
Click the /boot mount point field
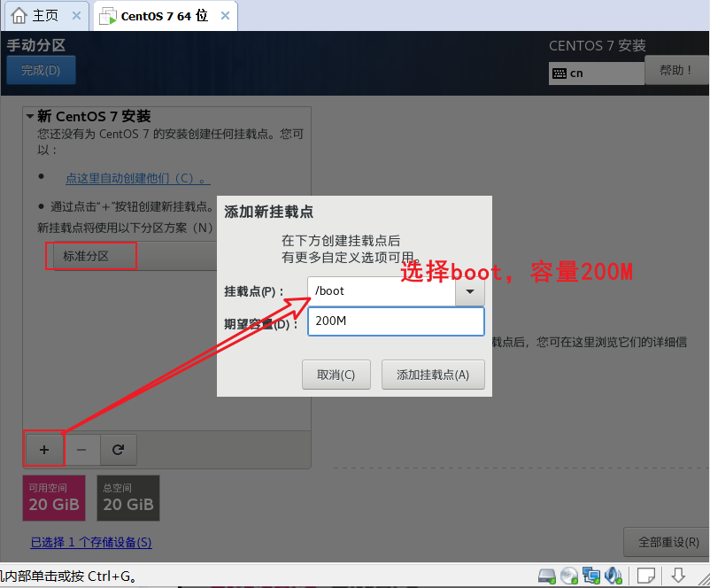point(382,291)
